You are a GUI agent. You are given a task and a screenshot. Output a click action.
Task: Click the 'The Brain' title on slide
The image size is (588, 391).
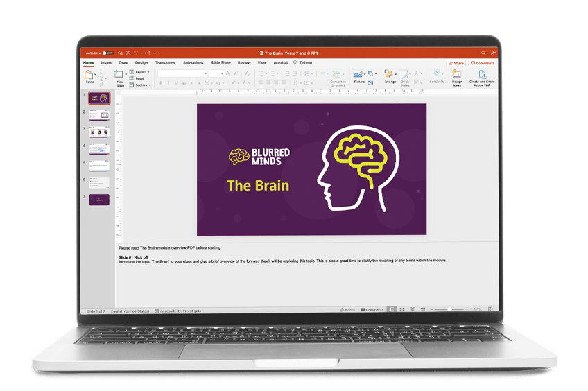(258, 186)
